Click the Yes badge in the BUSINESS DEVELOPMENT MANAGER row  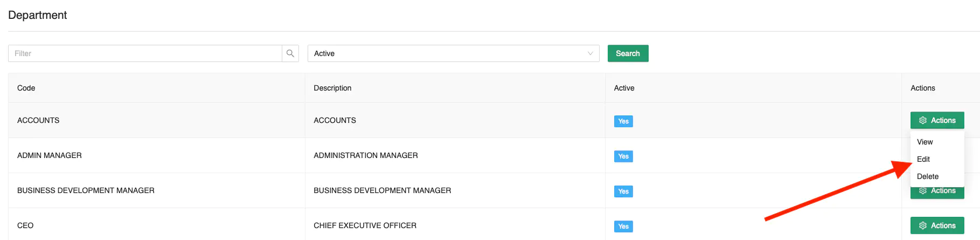point(623,191)
